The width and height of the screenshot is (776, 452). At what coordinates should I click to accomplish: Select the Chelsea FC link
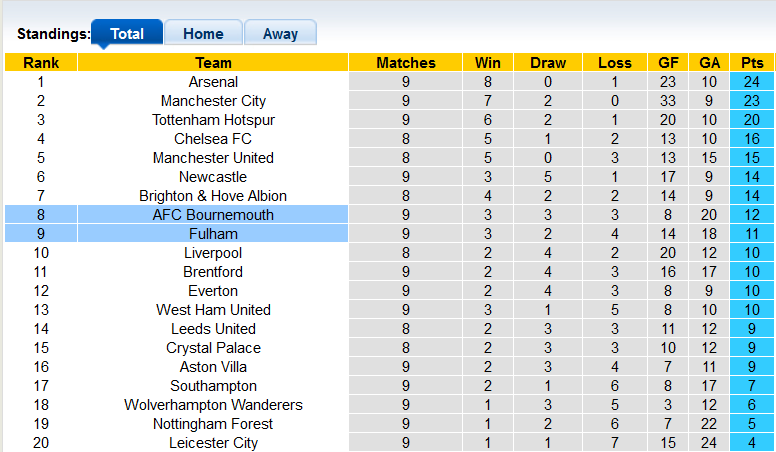(213, 139)
